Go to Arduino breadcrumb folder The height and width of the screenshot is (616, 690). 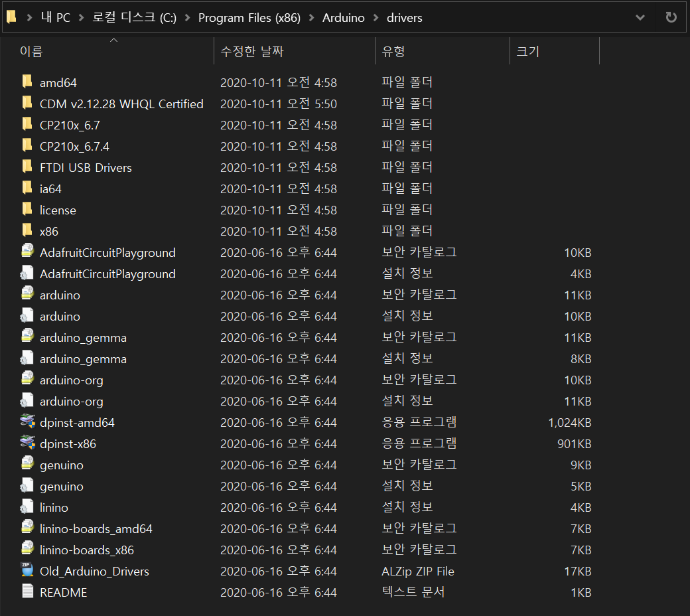coord(343,18)
